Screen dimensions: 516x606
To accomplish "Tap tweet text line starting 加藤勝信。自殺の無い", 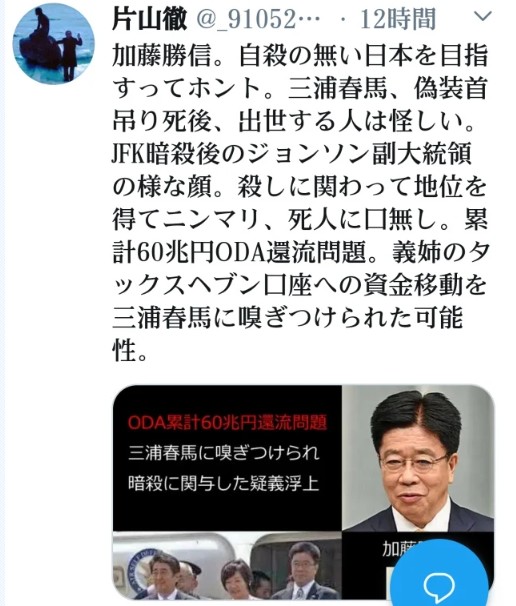I will pyautogui.click(x=300, y=55).
